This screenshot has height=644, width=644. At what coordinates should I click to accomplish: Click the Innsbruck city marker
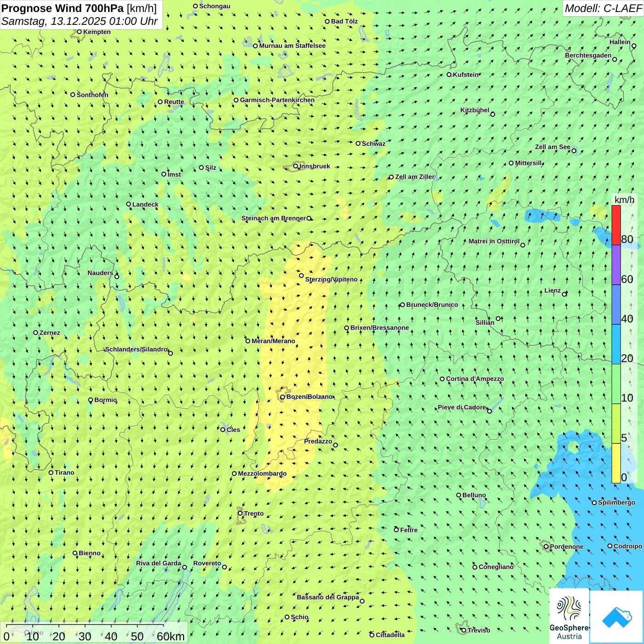[x=296, y=166]
